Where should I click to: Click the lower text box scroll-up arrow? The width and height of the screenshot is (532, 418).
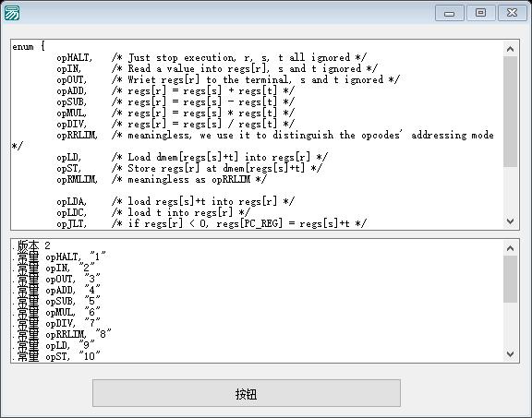click(x=510, y=248)
